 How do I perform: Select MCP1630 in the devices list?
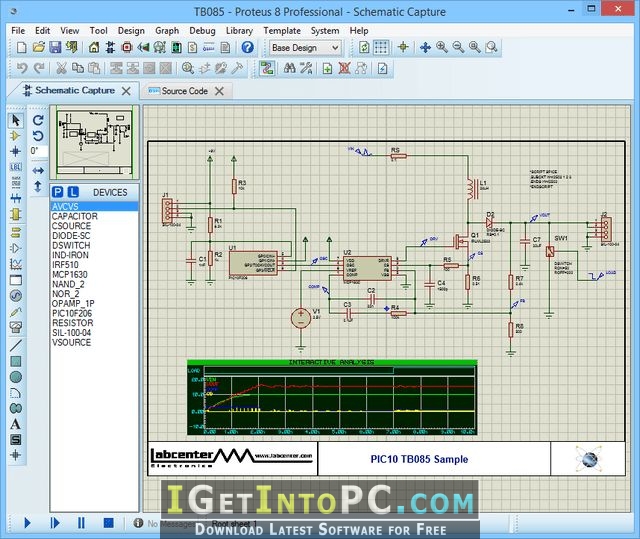click(x=94, y=274)
